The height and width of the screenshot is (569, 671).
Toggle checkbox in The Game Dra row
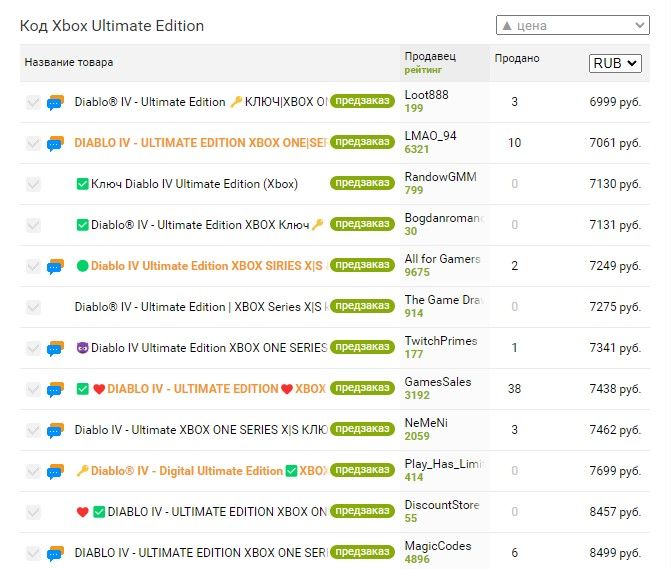pyautogui.click(x=33, y=307)
